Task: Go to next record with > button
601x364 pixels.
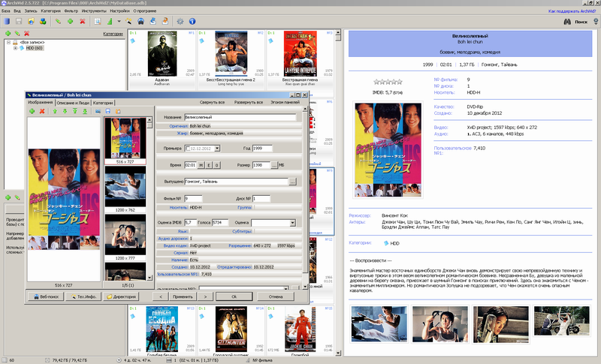Action: pos(205,296)
